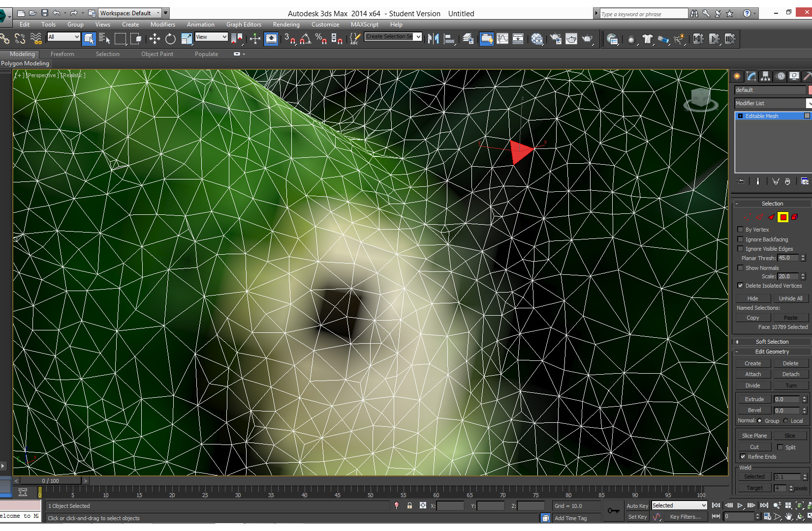Select the Move tool in main toolbar

(x=155, y=39)
